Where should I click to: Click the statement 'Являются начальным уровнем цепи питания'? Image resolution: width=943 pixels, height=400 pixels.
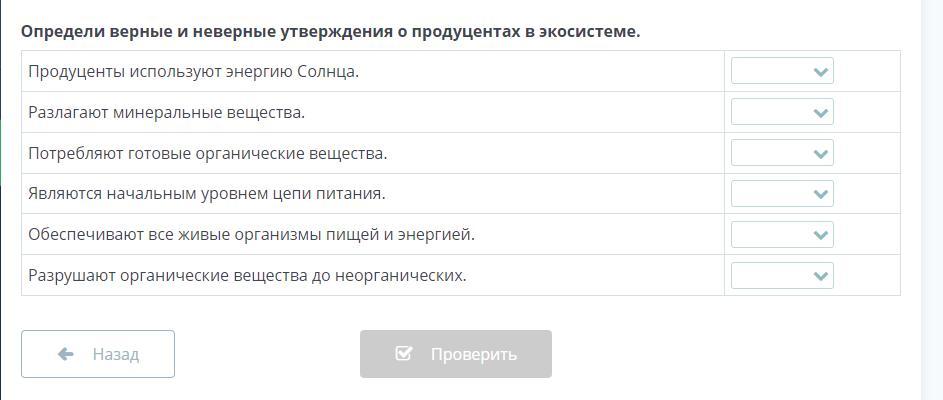coord(207,194)
